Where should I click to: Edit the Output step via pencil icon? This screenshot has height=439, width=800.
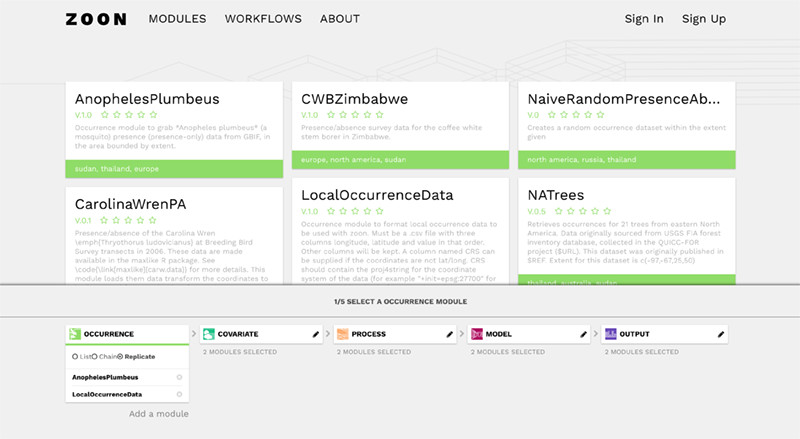[719, 334]
